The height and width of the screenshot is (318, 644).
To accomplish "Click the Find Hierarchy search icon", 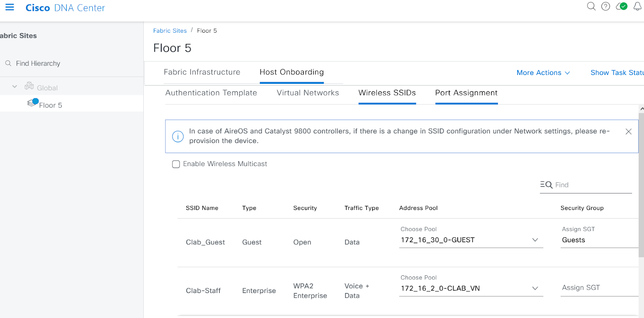I will point(8,63).
